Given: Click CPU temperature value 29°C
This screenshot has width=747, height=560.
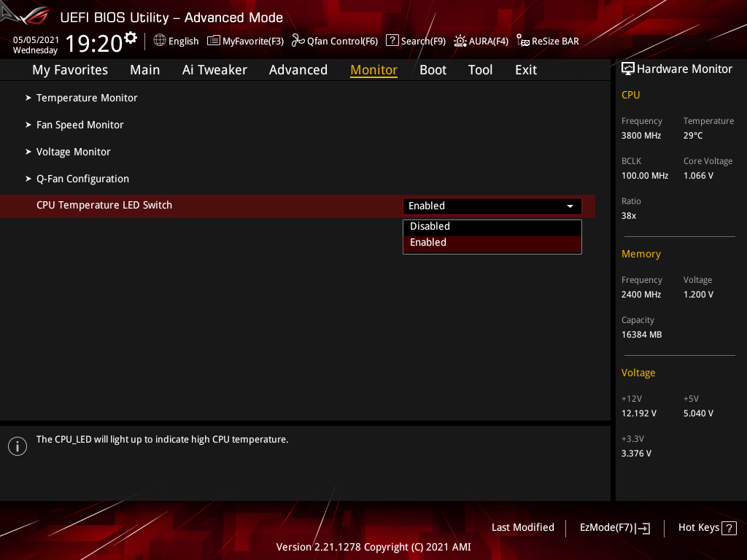Looking at the screenshot, I should (x=693, y=136).
